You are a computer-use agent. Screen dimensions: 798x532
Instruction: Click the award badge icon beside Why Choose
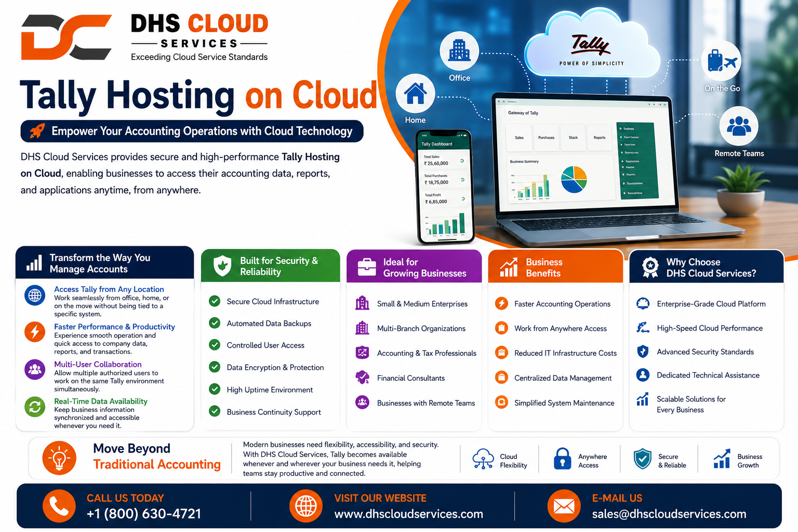click(650, 267)
